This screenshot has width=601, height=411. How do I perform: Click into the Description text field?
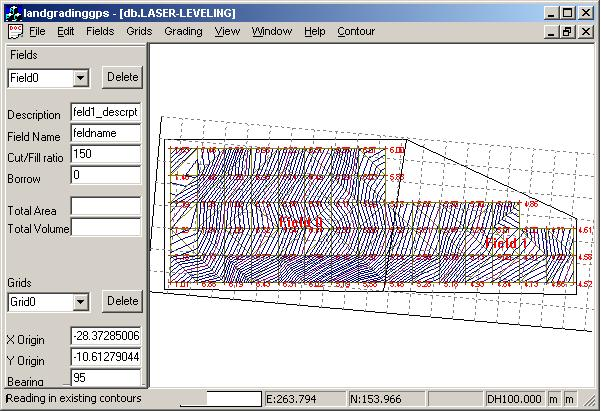click(x=105, y=113)
